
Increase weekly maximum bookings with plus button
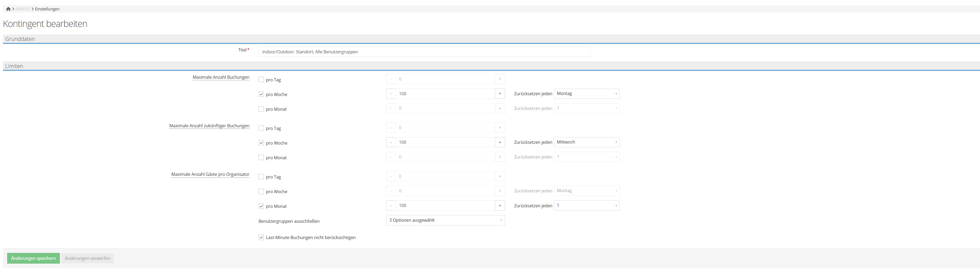point(499,94)
